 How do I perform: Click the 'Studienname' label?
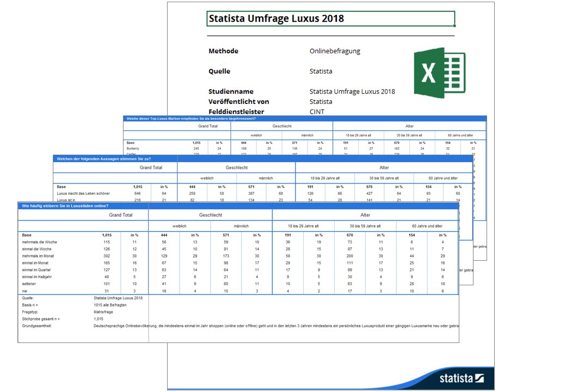click(231, 91)
